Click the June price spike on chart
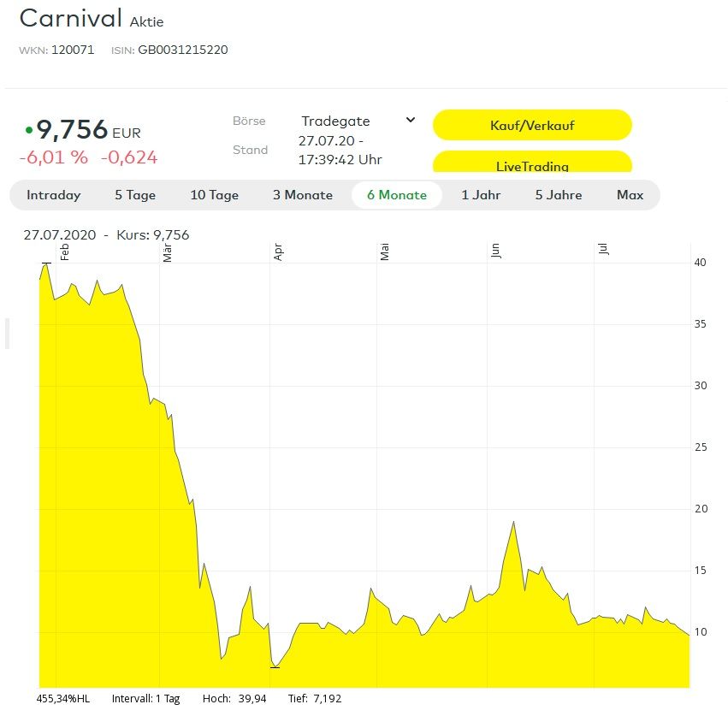The image size is (728, 728). tap(512, 523)
